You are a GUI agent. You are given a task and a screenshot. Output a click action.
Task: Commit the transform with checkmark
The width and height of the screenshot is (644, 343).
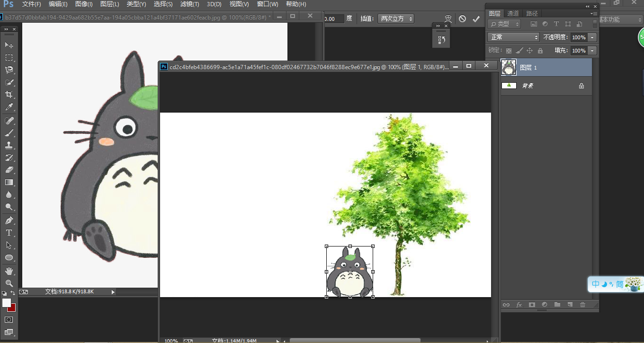click(x=476, y=19)
